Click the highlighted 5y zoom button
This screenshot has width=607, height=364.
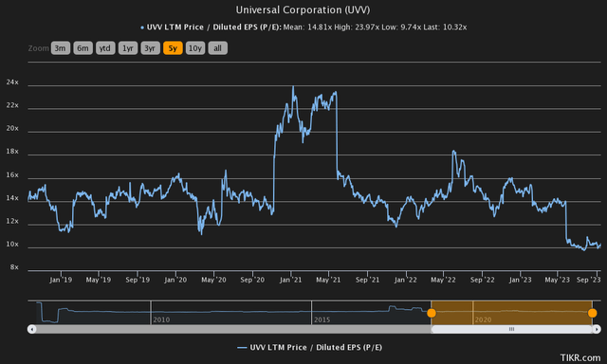173,48
